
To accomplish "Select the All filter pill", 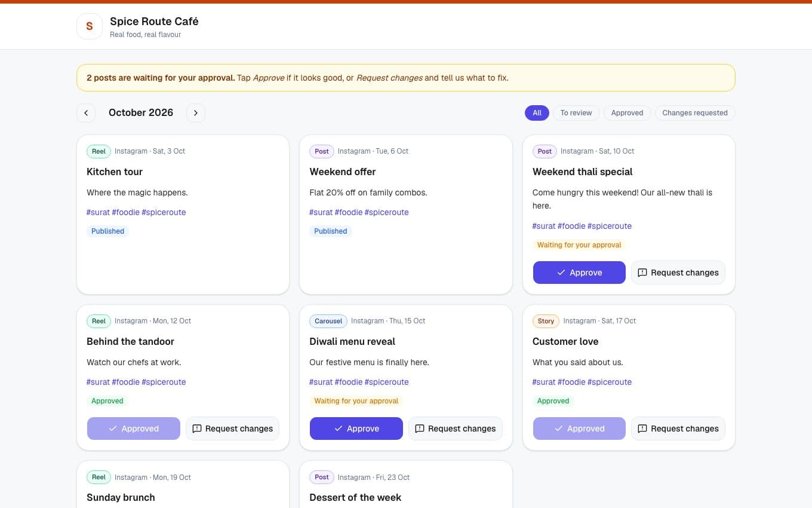I will 537,113.
